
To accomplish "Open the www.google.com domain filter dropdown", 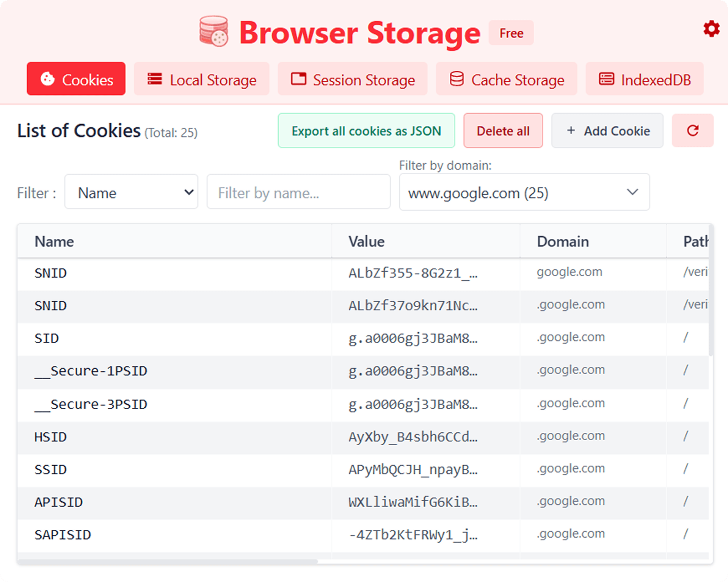I will [524, 192].
